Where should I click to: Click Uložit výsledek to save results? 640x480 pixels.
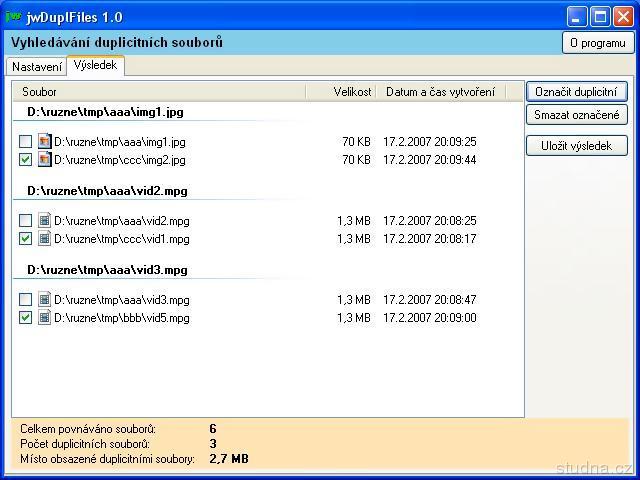tap(576, 146)
